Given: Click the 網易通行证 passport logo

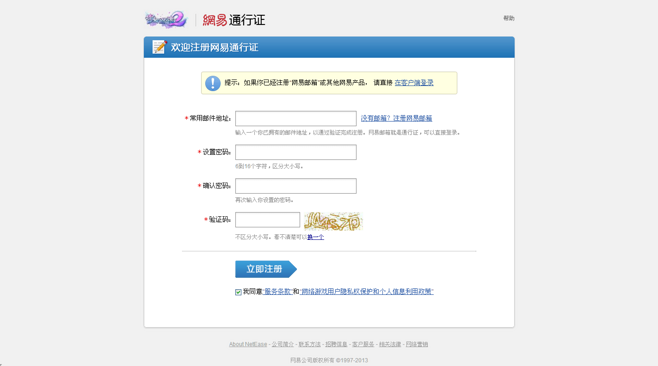Looking at the screenshot, I should pyautogui.click(x=234, y=20).
